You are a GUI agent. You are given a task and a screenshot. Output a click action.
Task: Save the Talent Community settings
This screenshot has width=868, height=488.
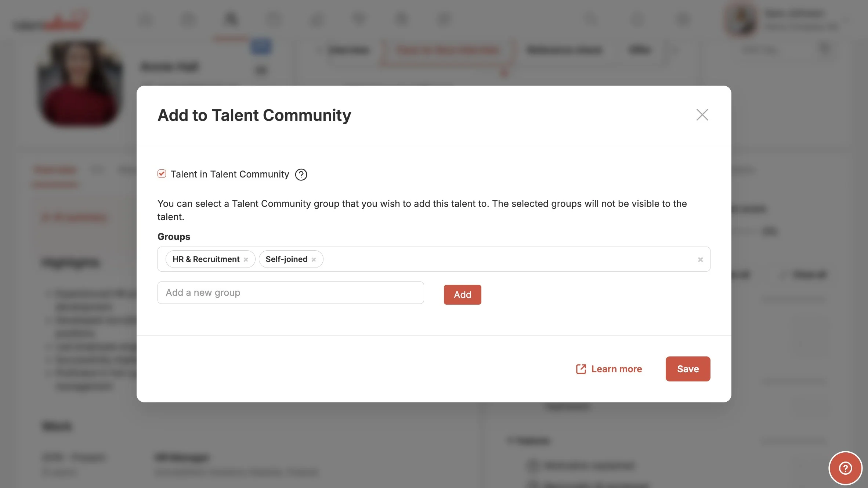pyautogui.click(x=688, y=369)
